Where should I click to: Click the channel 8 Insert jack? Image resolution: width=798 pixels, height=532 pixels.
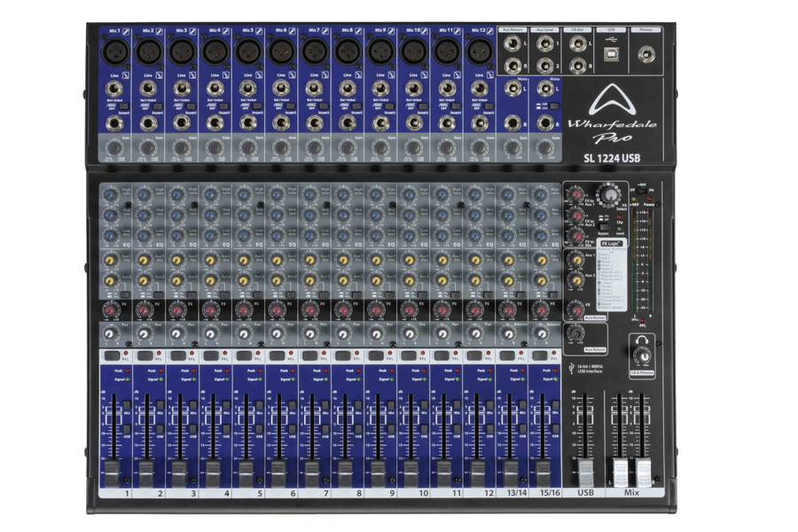coord(348,122)
